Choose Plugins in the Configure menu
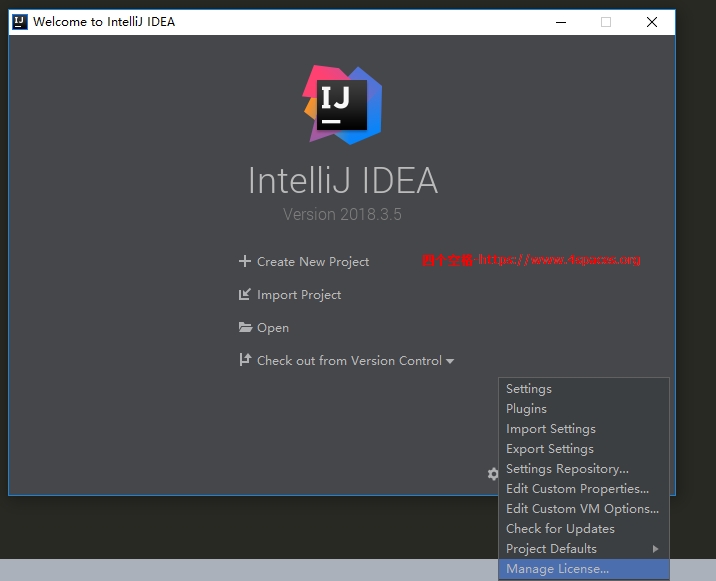716x581 pixels. 584,409
